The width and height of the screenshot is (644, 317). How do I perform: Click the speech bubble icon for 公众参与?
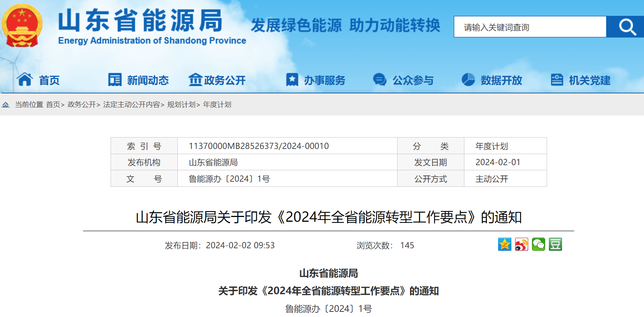click(379, 79)
